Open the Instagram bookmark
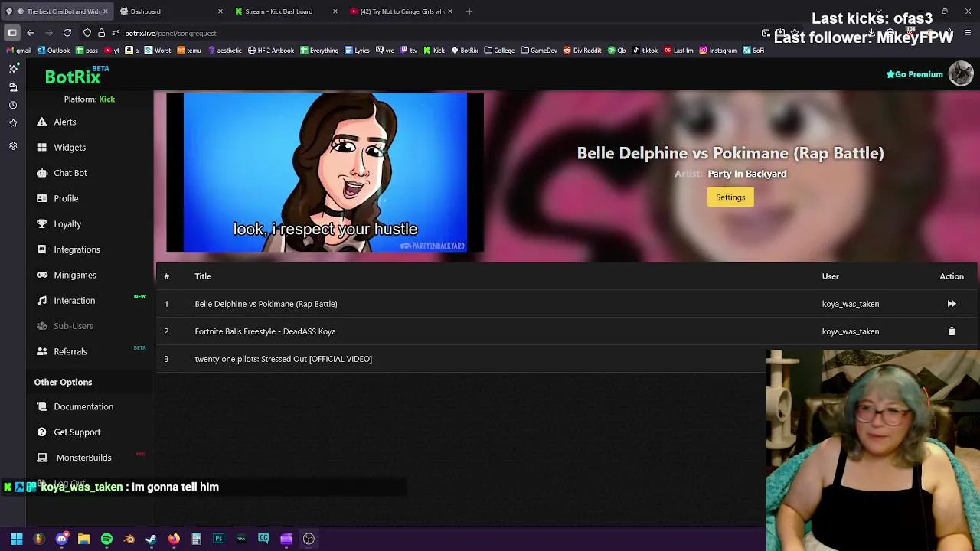980x551 pixels. point(718,51)
